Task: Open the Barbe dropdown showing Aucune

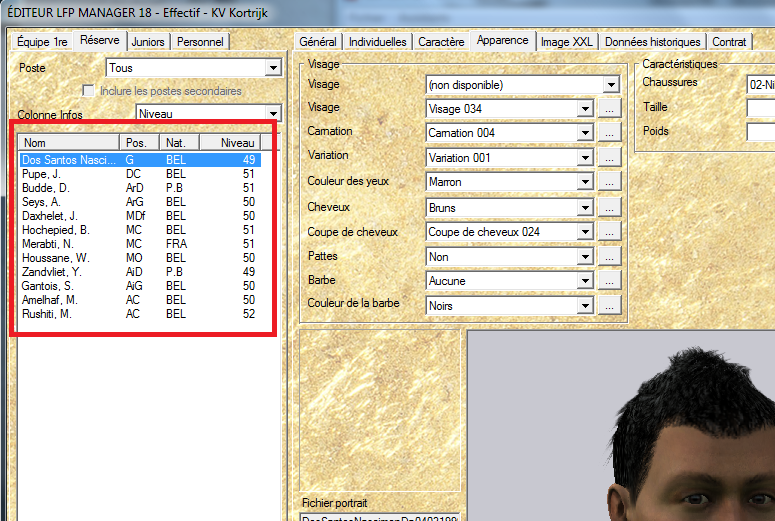Action: tap(509, 281)
